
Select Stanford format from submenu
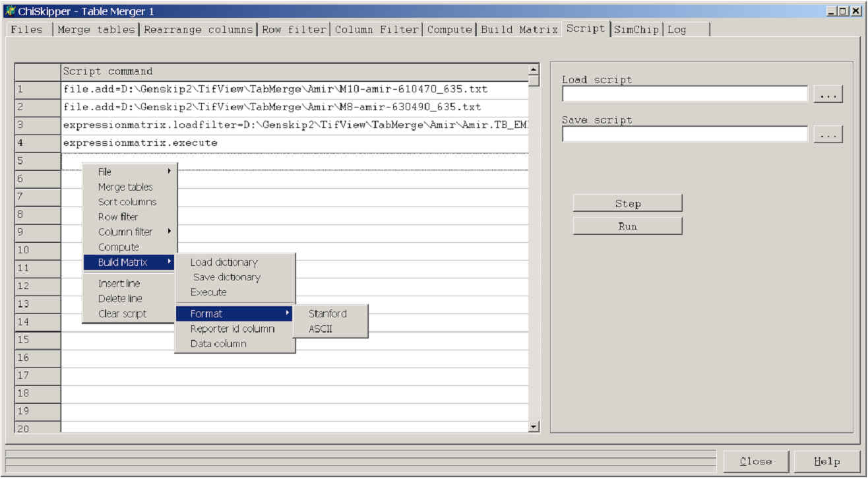[x=328, y=313]
